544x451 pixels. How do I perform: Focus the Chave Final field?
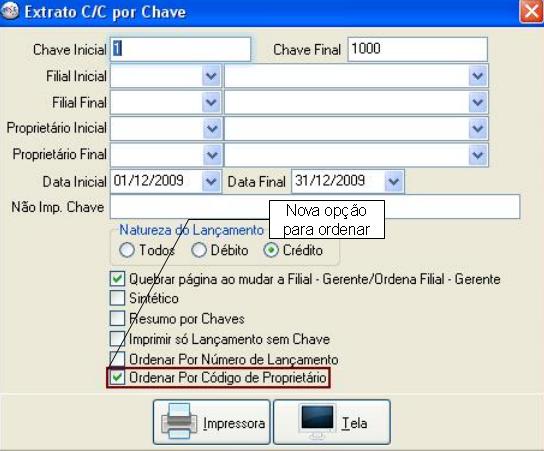(x=418, y=49)
